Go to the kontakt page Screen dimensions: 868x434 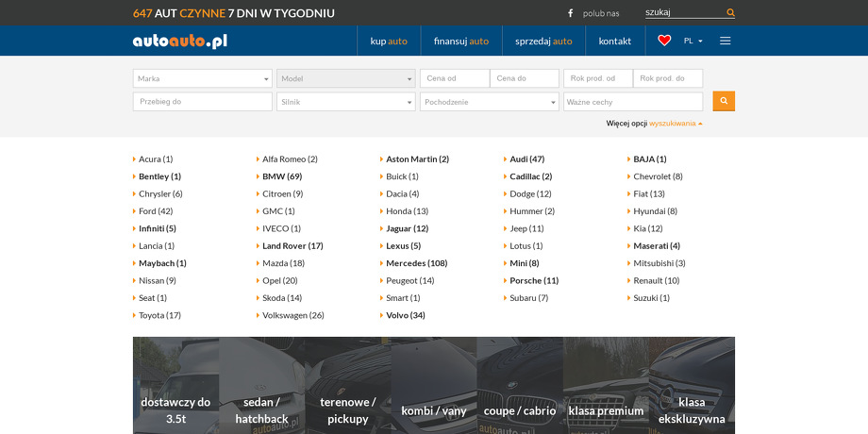614,41
